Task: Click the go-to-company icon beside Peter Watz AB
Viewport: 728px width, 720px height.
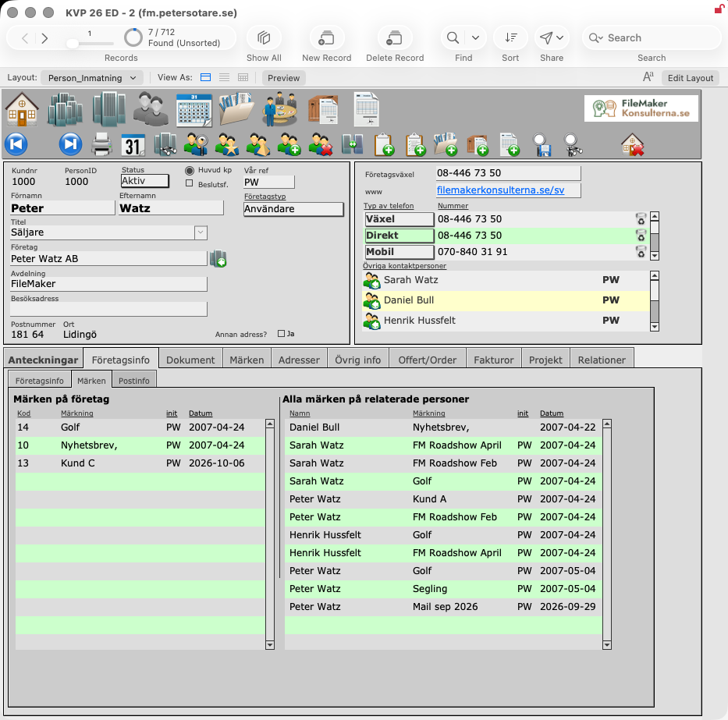Action: pyautogui.click(x=218, y=258)
